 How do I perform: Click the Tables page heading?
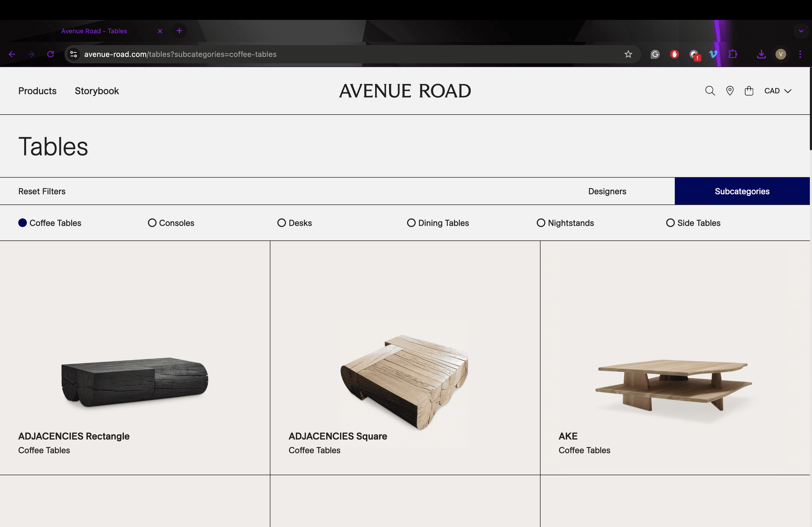pyautogui.click(x=53, y=147)
